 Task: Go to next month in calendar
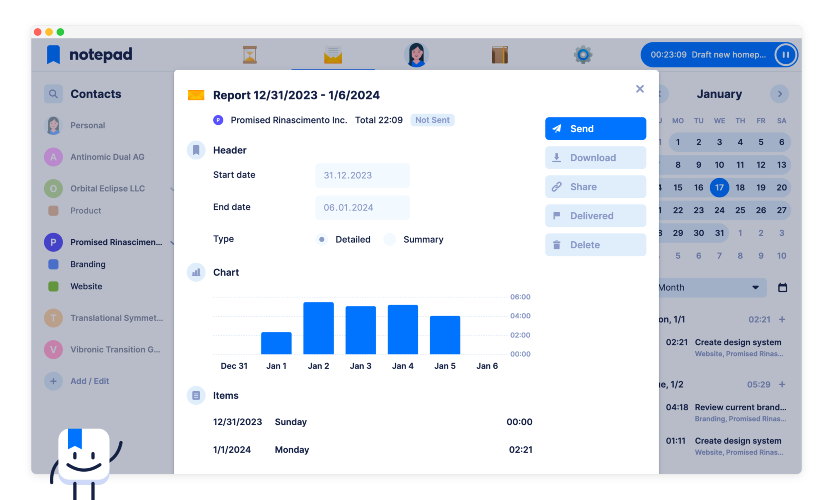tap(779, 94)
